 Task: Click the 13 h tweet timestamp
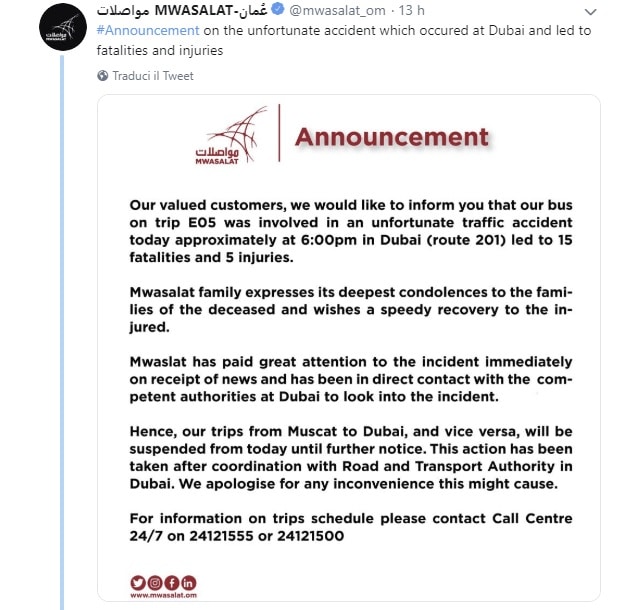pyautogui.click(x=410, y=11)
